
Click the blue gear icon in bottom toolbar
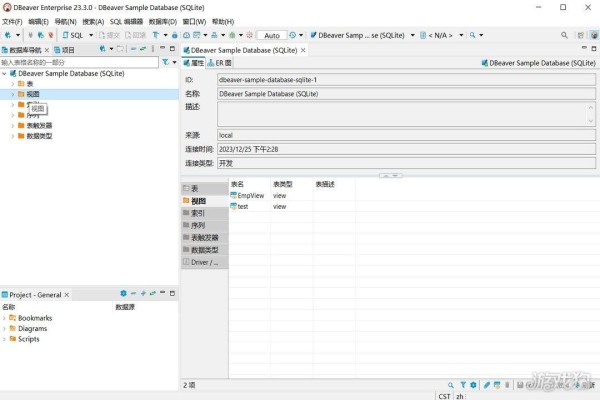[473, 385]
